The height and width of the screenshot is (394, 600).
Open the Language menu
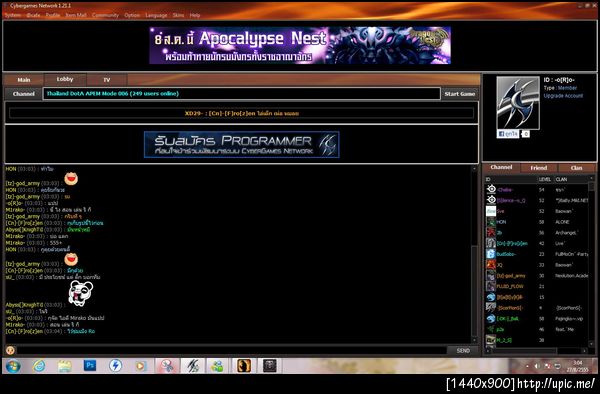coord(156,15)
